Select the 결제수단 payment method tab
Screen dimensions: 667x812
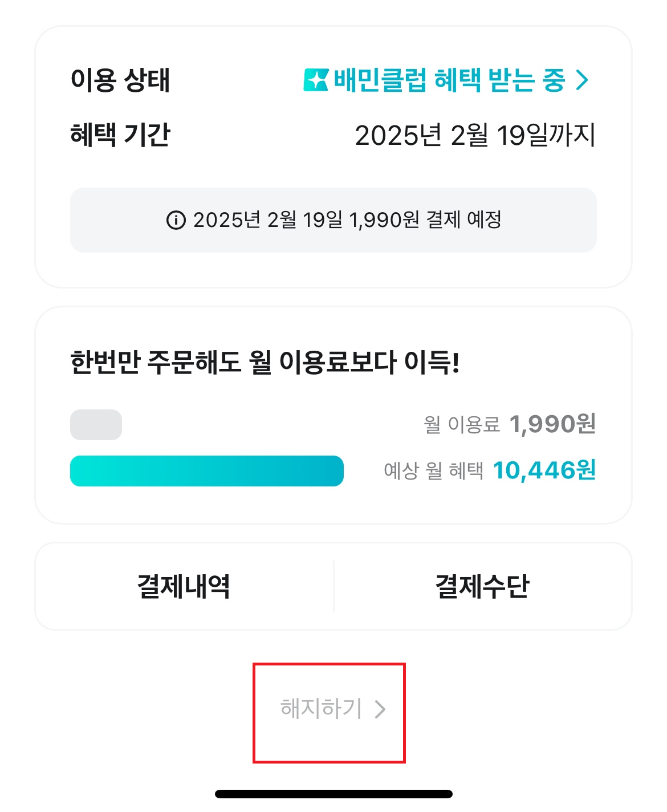tap(482, 586)
